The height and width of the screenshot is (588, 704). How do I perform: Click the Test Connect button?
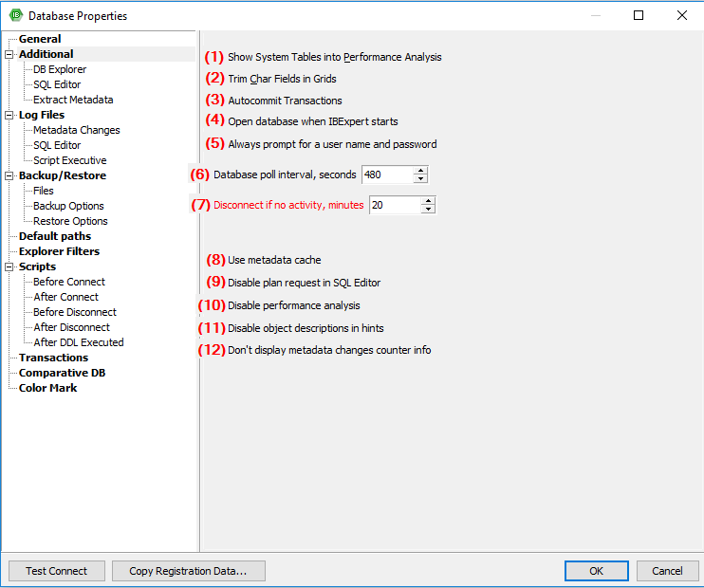click(x=57, y=571)
